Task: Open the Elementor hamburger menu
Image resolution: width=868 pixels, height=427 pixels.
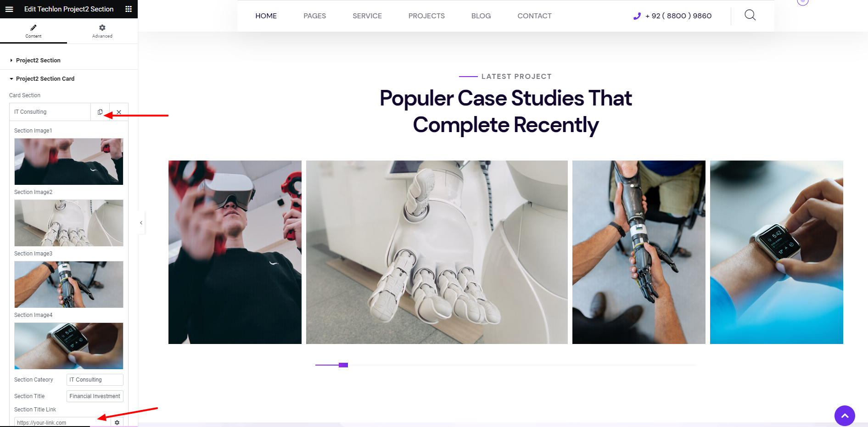Action: pyautogui.click(x=9, y=9)
